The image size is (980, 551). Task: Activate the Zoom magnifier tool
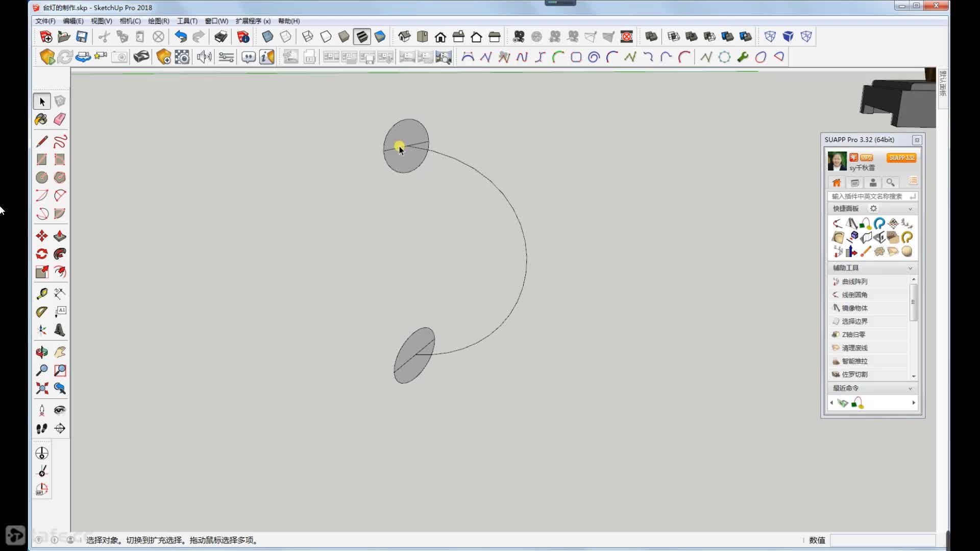(x=42, y=370)
